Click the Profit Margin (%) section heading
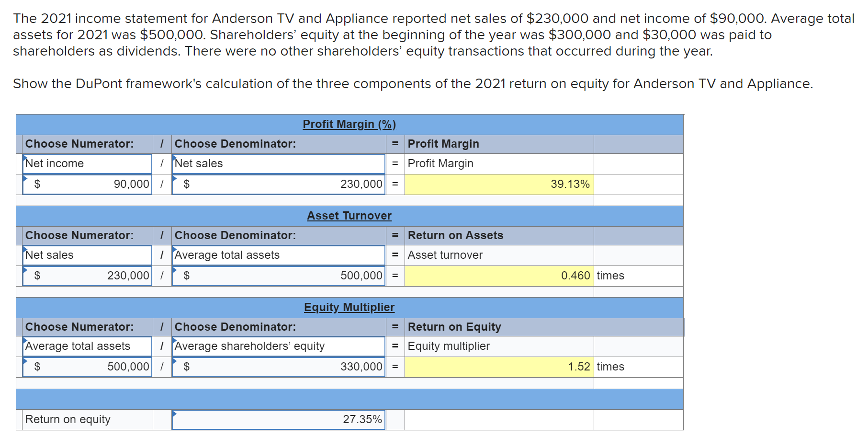 (x=349, y=124)
